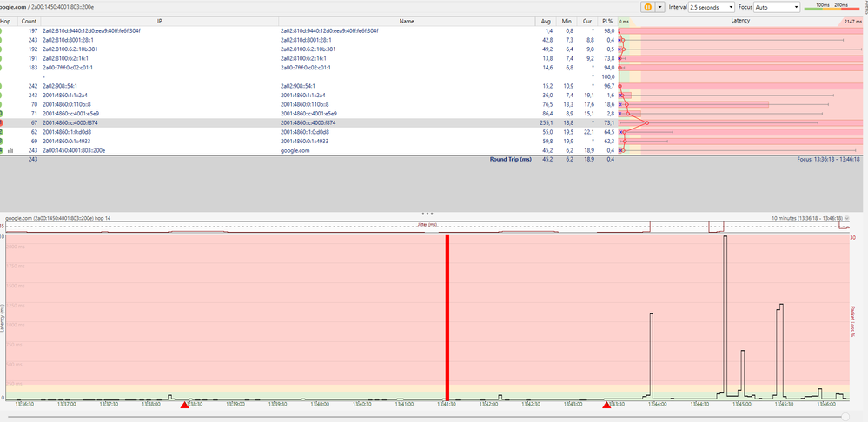The height and width of the screenshot is (422, 868).
Task: Click the 76,5 average value
Action: point(547,104)
